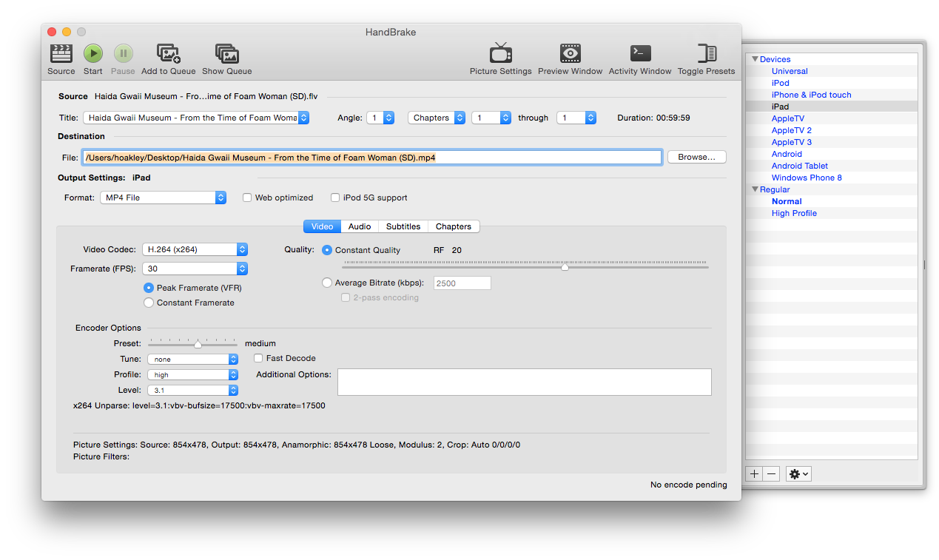Add a new preset with the plus button
The width and height of the screenshot is (939, 560).
coord(753,473)
